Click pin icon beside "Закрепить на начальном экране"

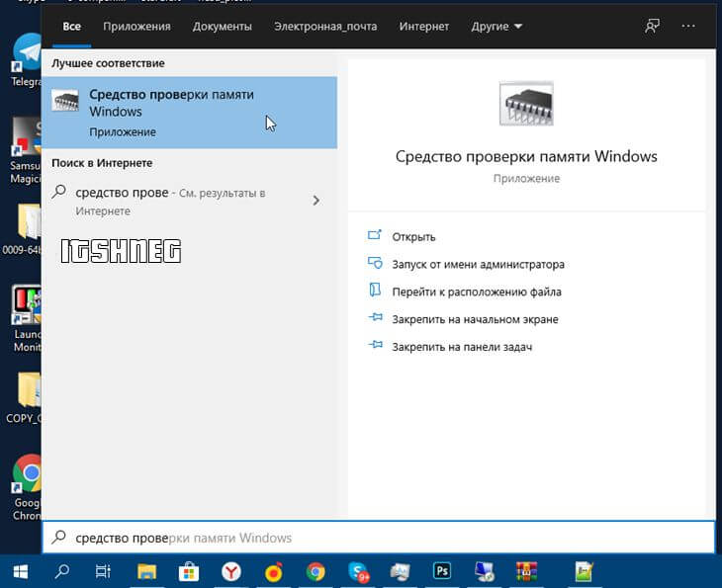(x=375, y=317)
